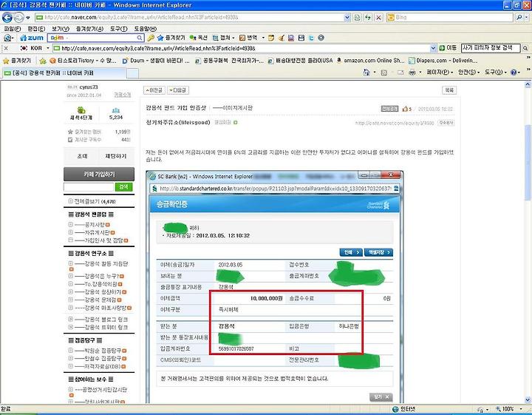
Task: Open the search provider dropdown next to Bing magnifier
Action: [x=527, y=17]
